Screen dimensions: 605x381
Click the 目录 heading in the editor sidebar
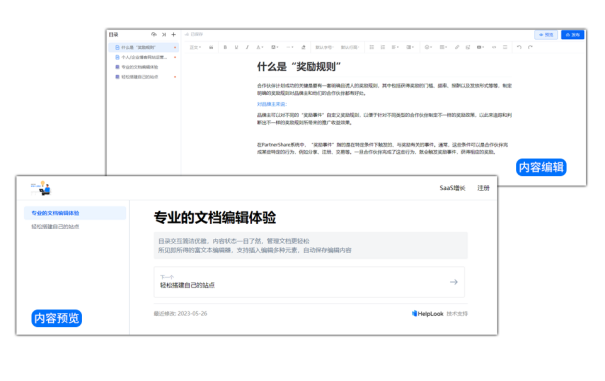tap(113, 35)
